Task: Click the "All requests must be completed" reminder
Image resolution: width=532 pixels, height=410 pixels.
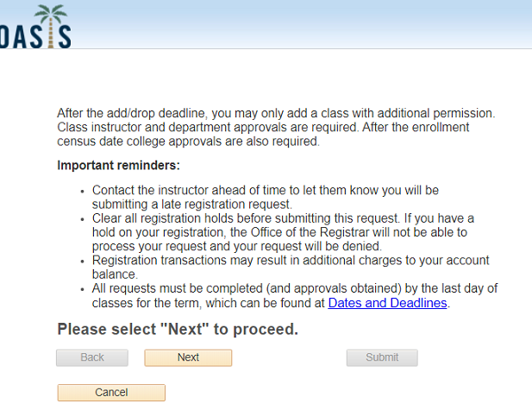Action: pyautogui.click(x=293, y=288)
